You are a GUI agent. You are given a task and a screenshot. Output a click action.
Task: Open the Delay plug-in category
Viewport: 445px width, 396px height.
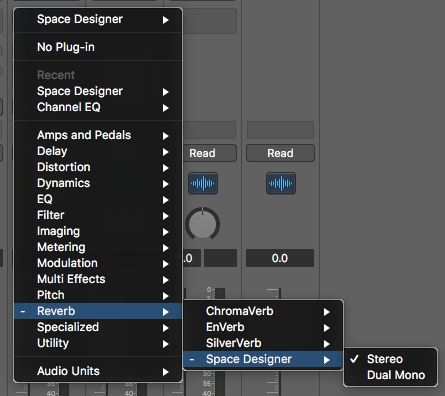(x=98, y=151)
